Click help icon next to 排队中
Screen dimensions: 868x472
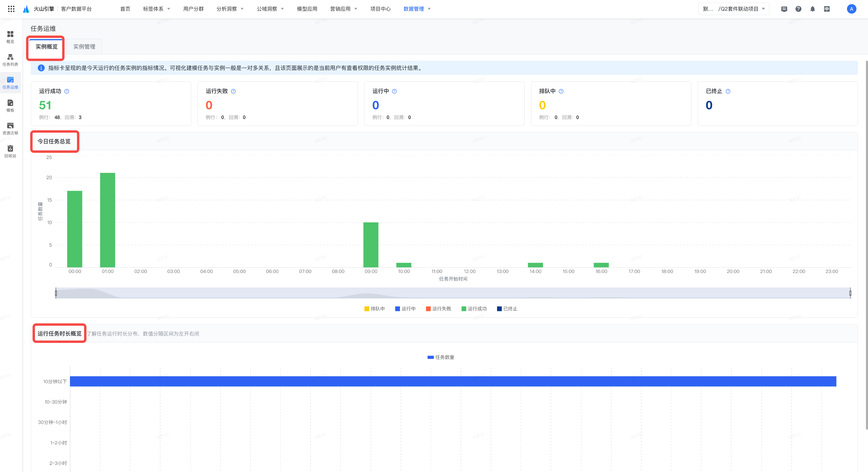coord(561,91)
